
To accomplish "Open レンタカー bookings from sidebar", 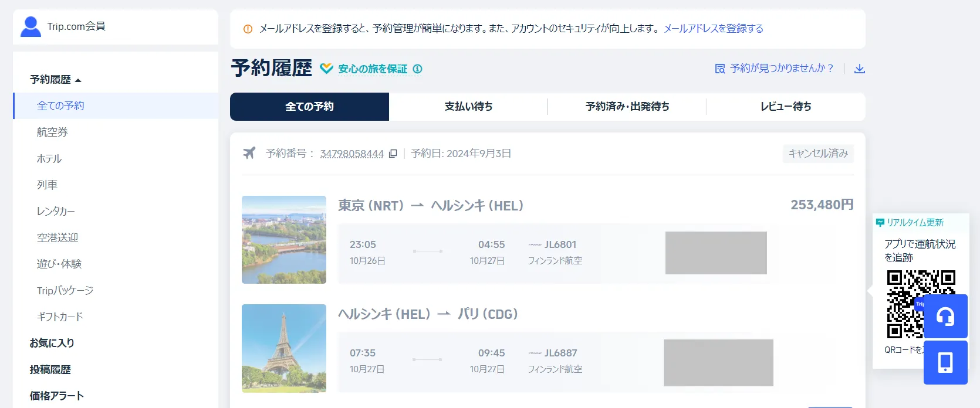I will [56, 212].
